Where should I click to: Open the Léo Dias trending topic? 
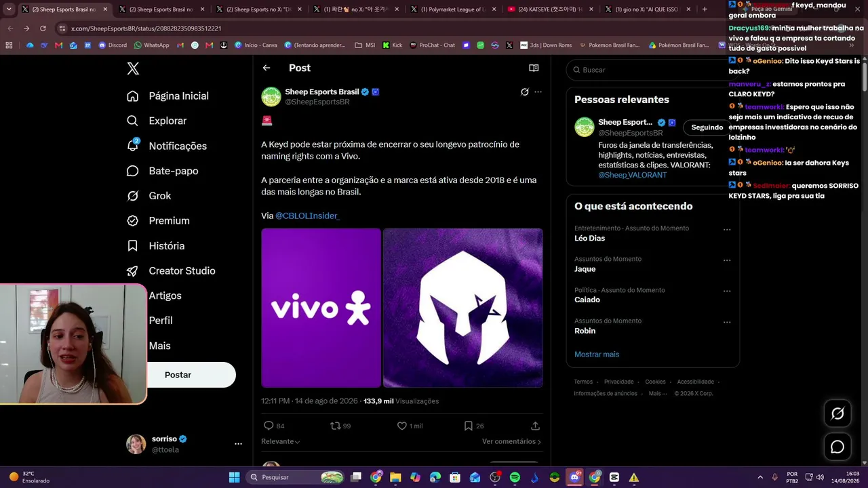589,239
